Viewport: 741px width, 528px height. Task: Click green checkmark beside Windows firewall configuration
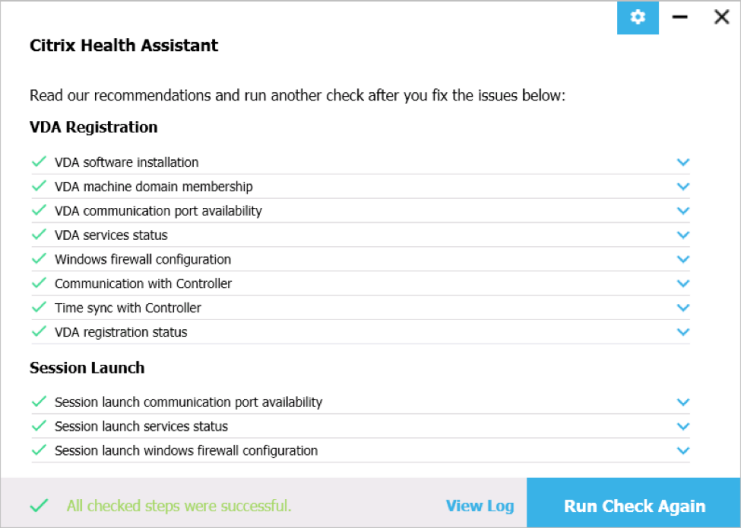[x=39, y=259]
